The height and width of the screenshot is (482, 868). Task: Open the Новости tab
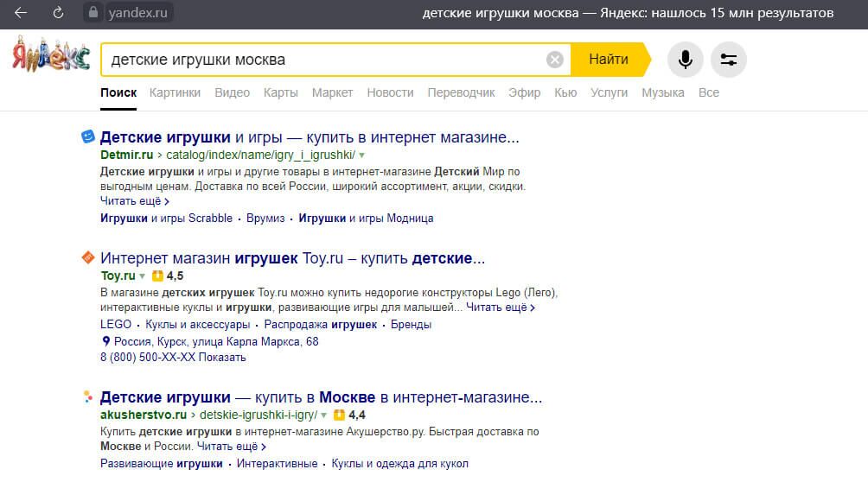point(390,92)
